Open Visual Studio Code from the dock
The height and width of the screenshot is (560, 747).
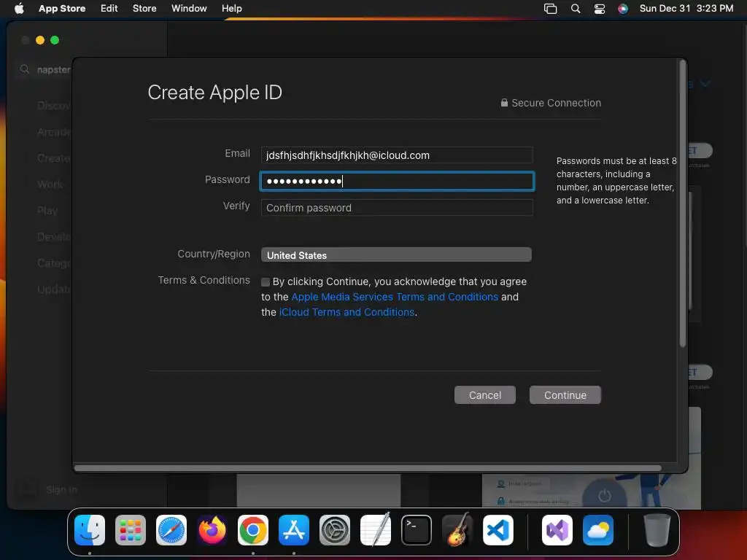tap(498, 530)
